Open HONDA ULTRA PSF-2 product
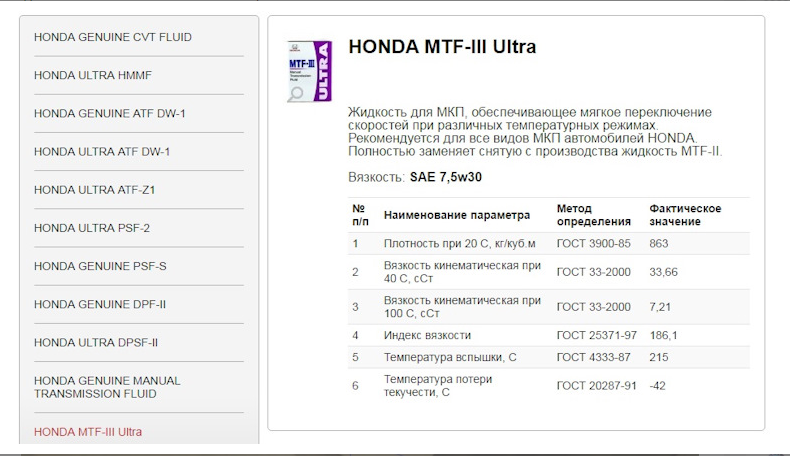The width and height of the screenshot is (790, 456). (x=92, y=228)
